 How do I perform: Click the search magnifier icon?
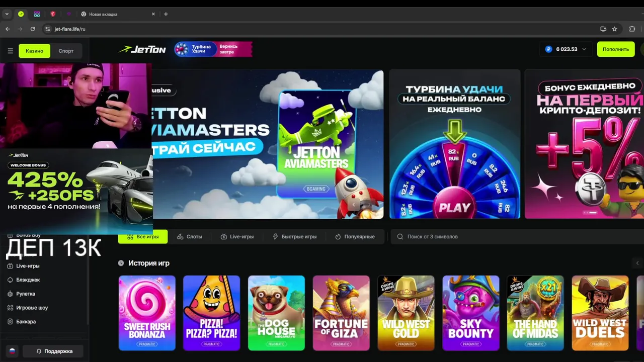coord(400,236)
